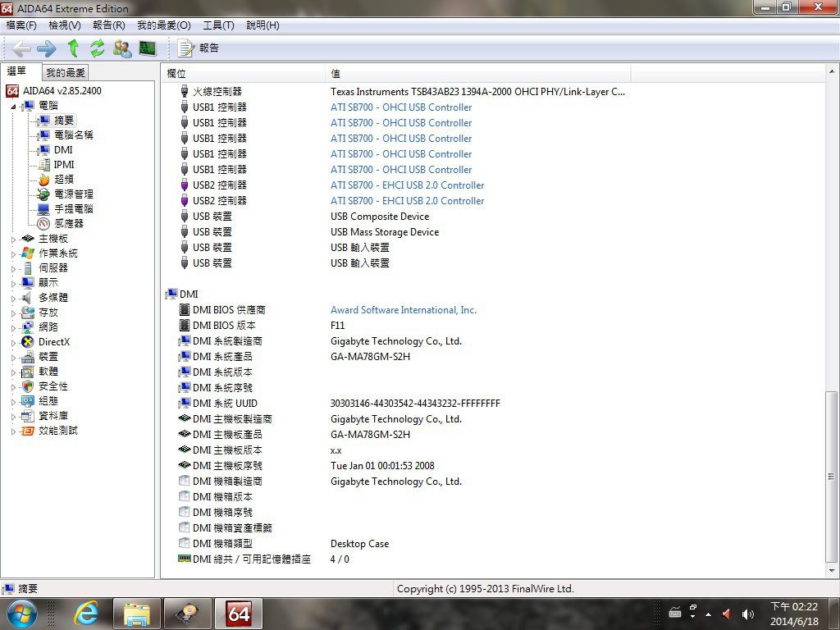Open the Windows Start button
This screenshot has height=630, width=840.
coord(22,614)
